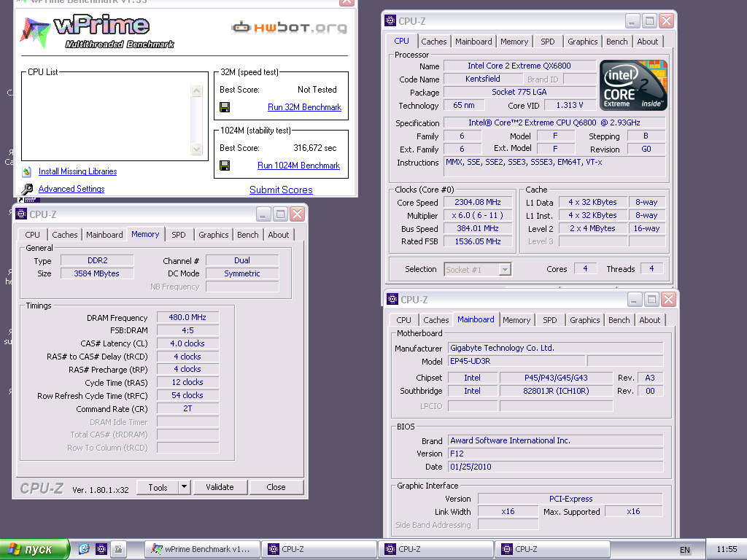The image size is (747, 560).
Task: Click CPU-Z title icon in processor window
Action: [390, 20]
